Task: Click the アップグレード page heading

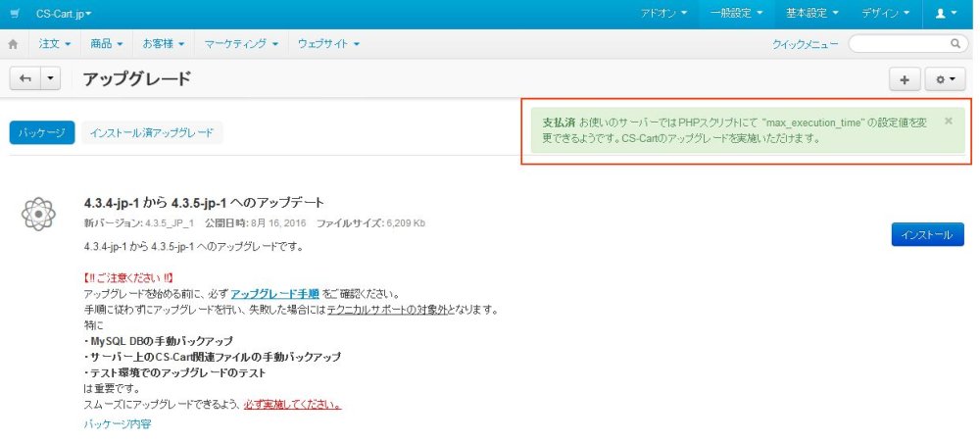Action: point(137,78)
